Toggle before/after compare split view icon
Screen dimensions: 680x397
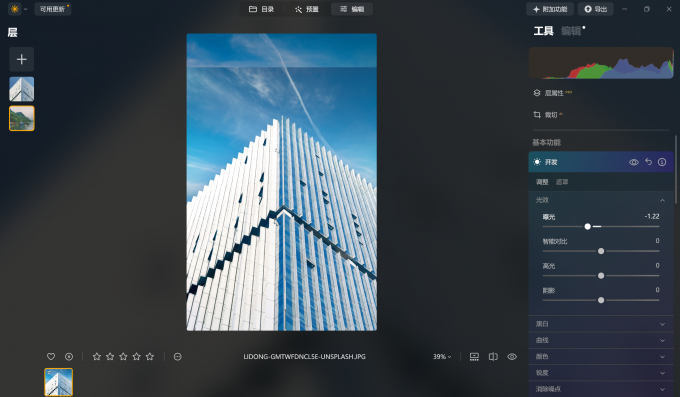493,357
